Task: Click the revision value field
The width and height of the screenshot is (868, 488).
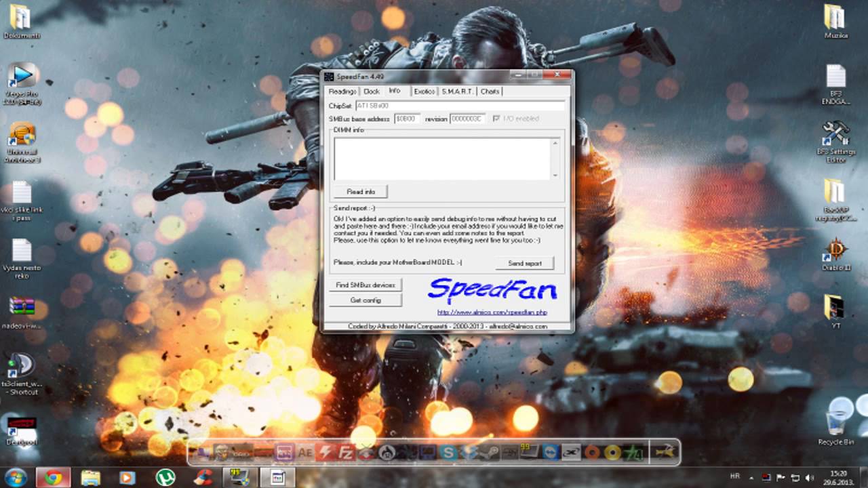Action: click(468, 119)
